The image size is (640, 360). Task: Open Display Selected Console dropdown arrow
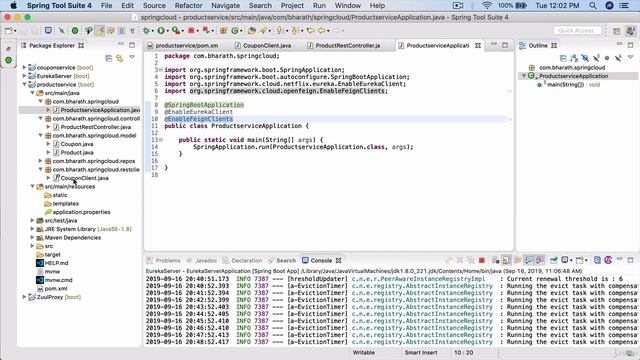pyautogui.click(x=571, y=260)
